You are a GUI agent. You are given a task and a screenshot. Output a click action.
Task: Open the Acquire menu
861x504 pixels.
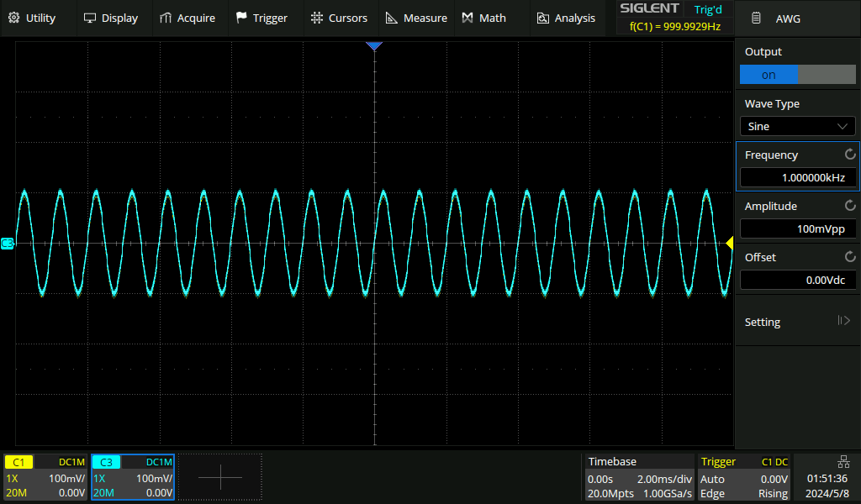click(188, 18)
